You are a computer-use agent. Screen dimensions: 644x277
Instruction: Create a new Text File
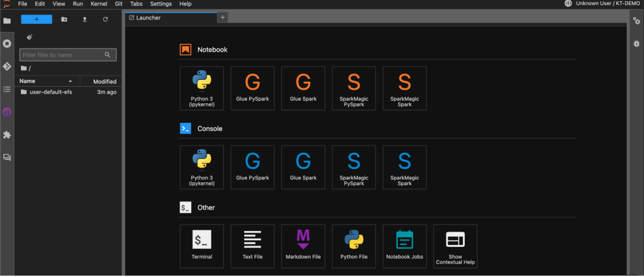(x=252, y=246)
